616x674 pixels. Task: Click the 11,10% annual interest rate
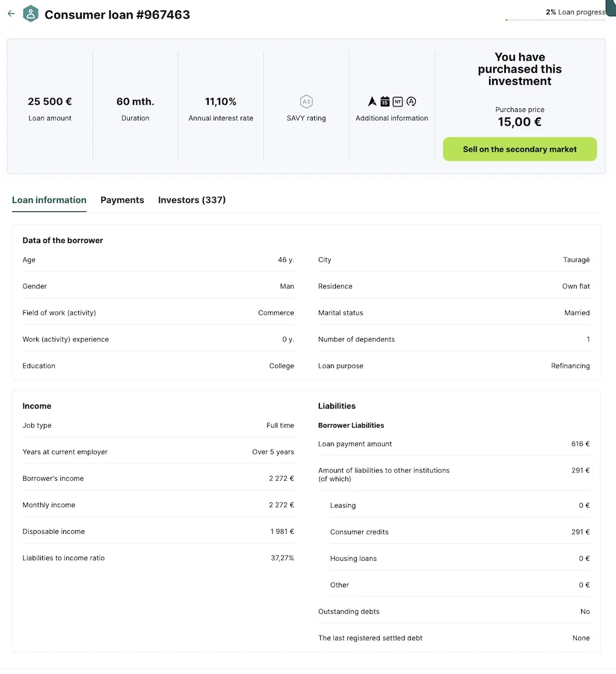point(221,102)
